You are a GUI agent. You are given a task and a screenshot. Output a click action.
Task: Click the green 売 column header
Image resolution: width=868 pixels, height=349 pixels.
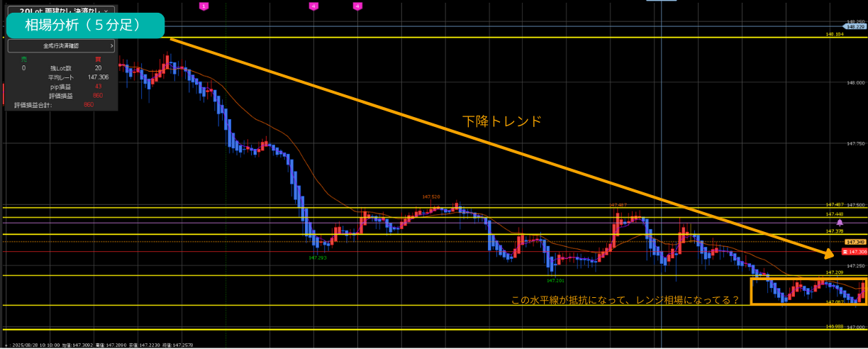pyautogui.click(x=23, y=60)
